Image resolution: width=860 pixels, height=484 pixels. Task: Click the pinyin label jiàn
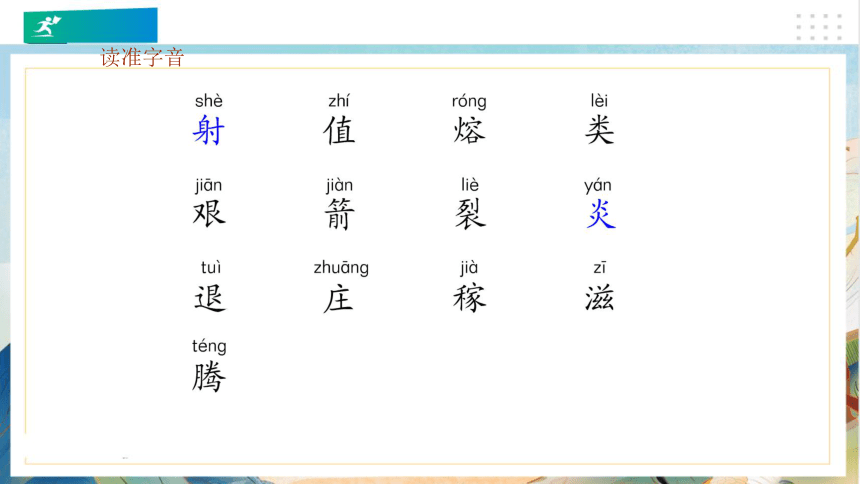340,185
